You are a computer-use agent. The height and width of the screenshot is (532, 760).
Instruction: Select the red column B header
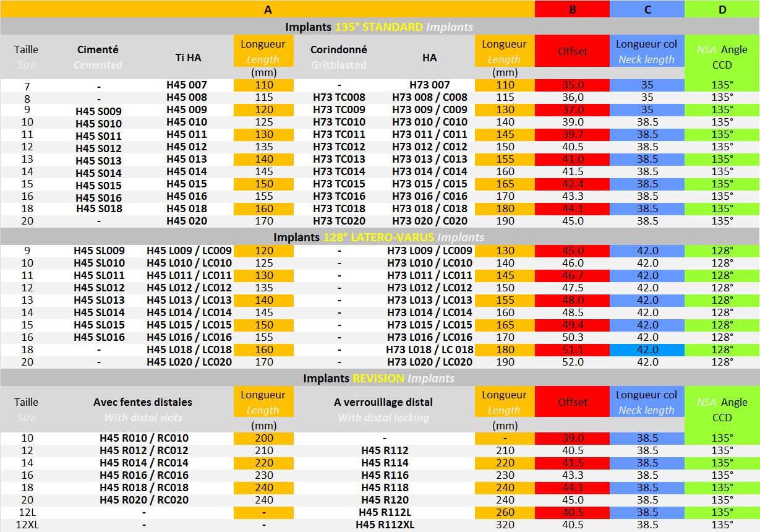pos(572,9)
